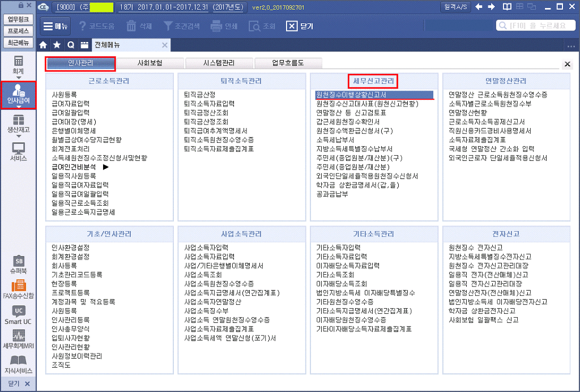Click 닫기 in the toolbar
Screen dimensions: 580x392
click(x=300, y=26)
